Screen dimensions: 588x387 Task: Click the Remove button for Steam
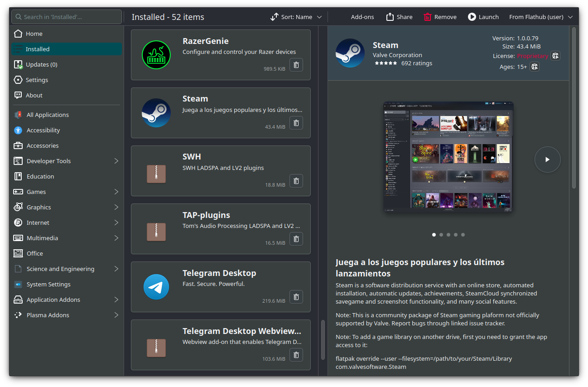440,17
